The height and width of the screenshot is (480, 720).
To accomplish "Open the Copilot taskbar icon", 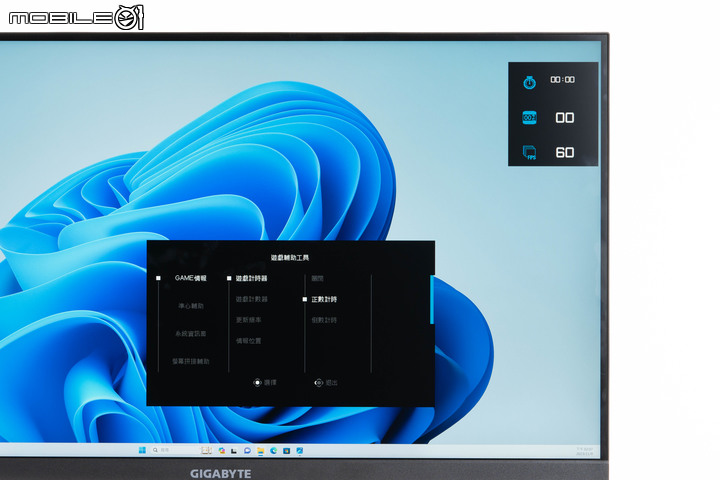I will pyautogui.click(x=222, y=451).
